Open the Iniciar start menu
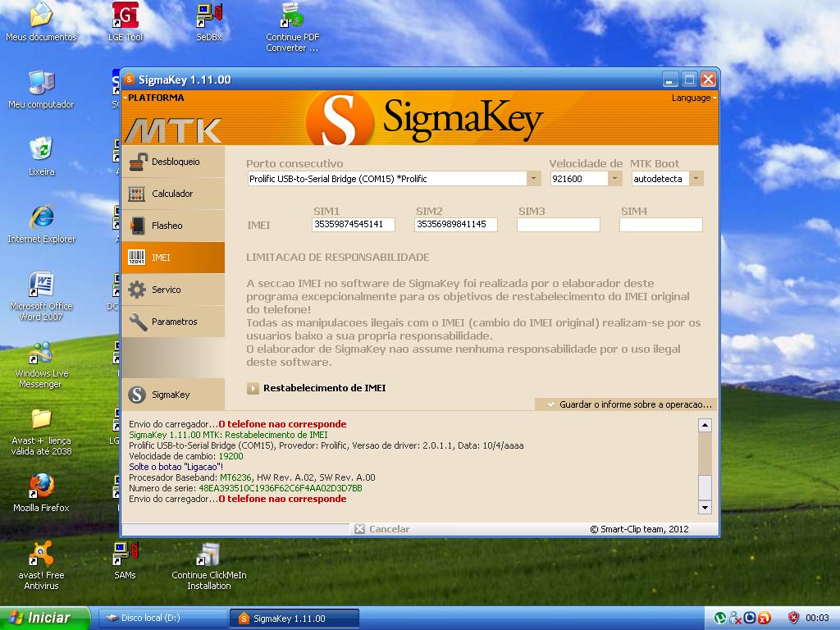Screen dimensions: 840x630 tap(45, 618)
